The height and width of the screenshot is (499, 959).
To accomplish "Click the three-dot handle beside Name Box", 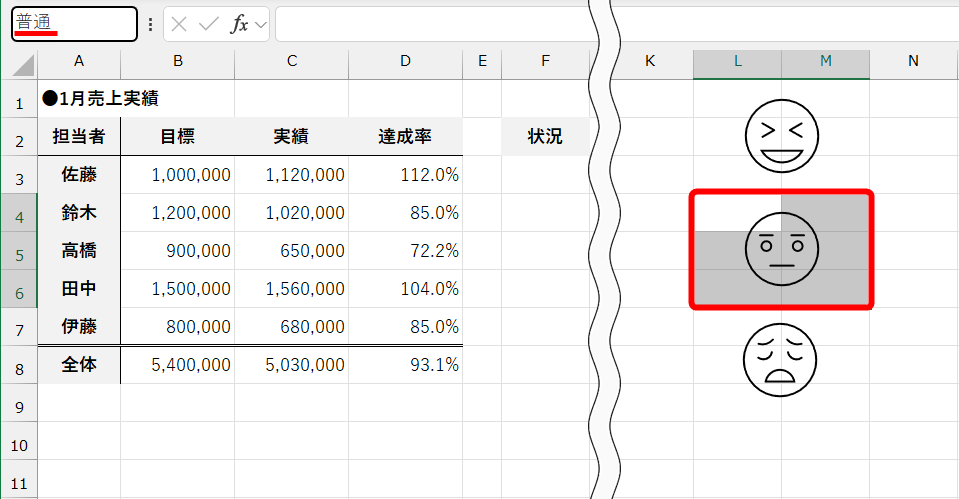I will tap(150, 24).
